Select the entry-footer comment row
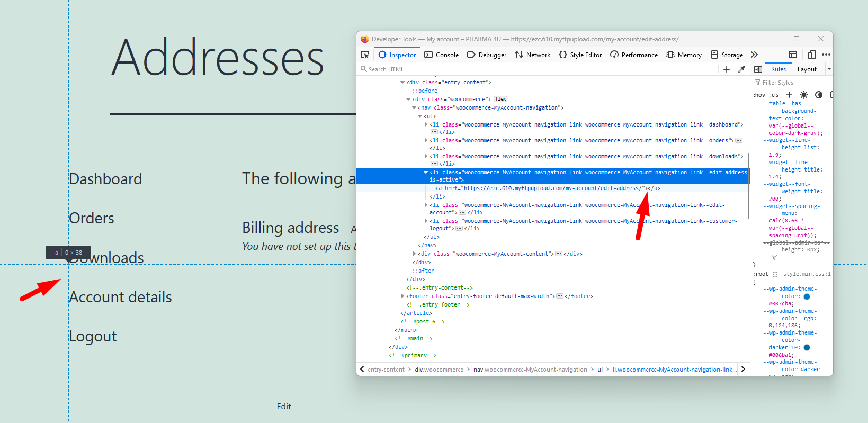Viewport: 868px width, 423px height. [437, 305]
